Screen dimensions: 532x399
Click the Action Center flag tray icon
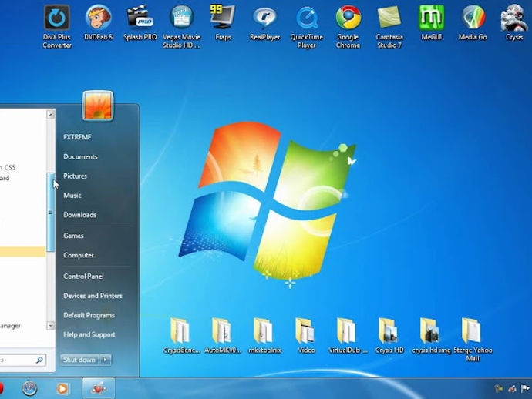point(525,388)
